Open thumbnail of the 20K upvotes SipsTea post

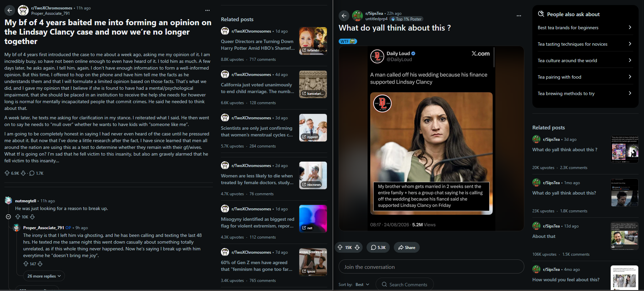[624, 149]
